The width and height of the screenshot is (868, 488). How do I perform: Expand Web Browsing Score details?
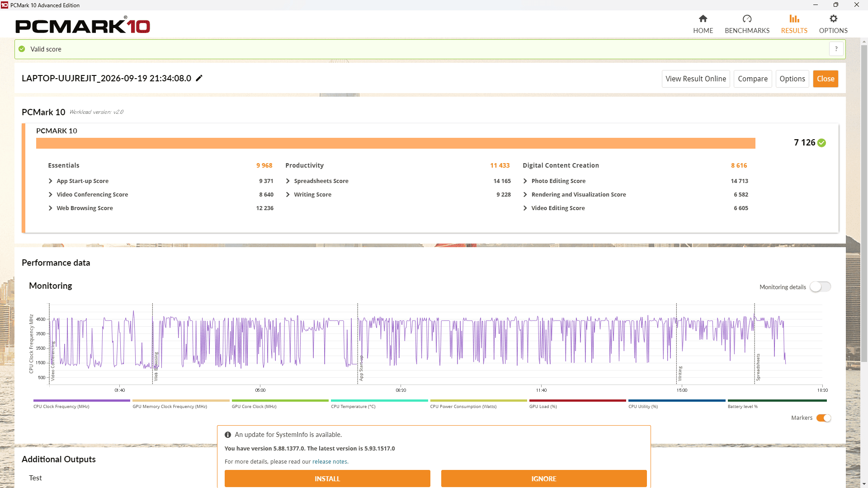click(50, 208)
